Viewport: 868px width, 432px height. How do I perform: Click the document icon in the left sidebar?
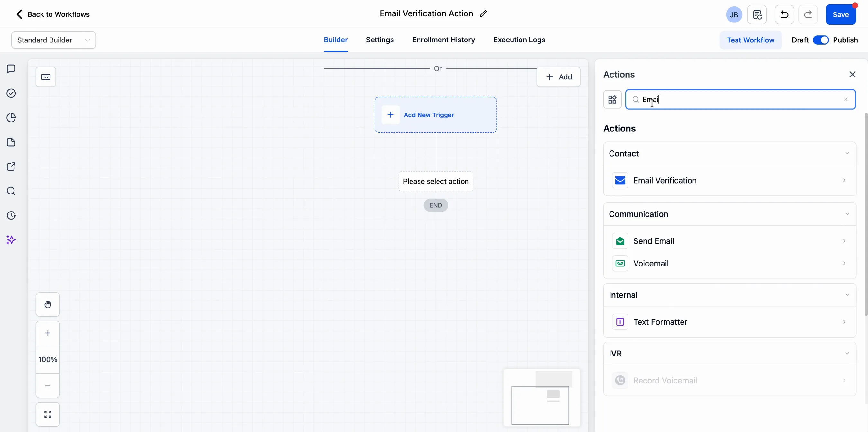point(11,142)
